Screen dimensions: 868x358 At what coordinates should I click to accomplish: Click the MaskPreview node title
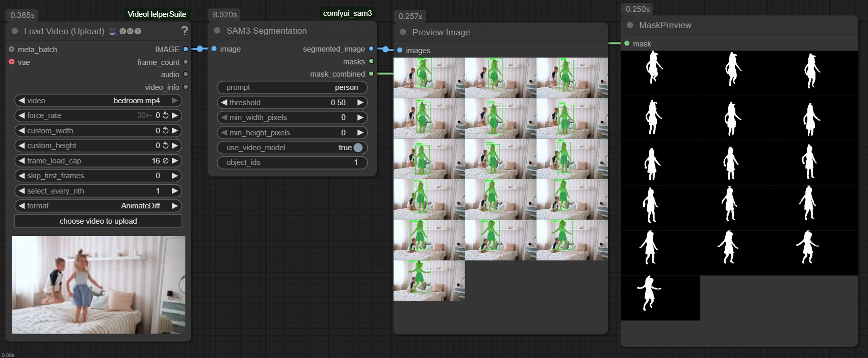665,25
